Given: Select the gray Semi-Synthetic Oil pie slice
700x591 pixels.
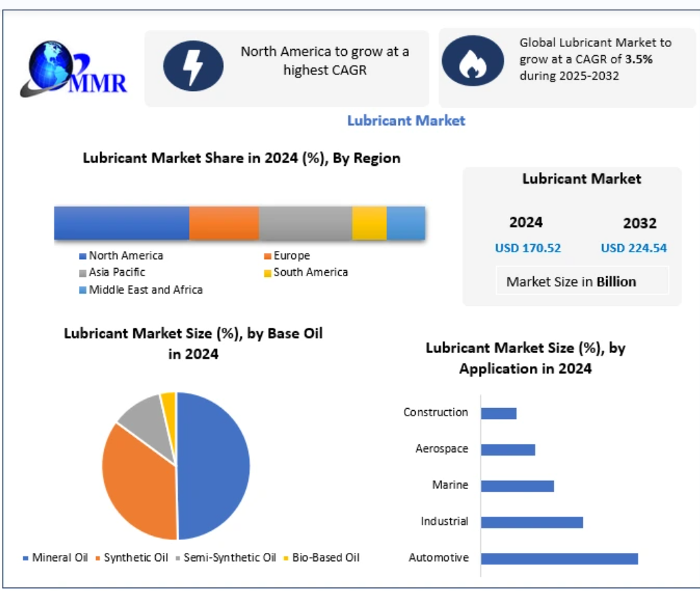Looking at the screenshot, I should pos(143,425).
